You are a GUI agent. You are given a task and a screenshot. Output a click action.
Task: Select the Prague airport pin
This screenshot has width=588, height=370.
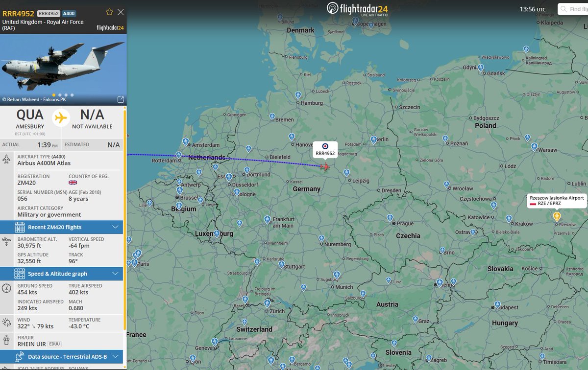390,218
